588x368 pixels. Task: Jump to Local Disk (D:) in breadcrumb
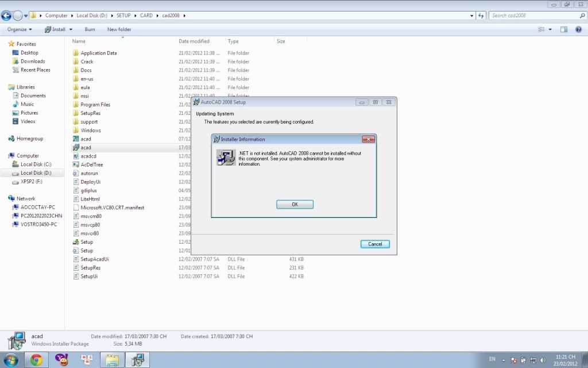tap(92, 16)
